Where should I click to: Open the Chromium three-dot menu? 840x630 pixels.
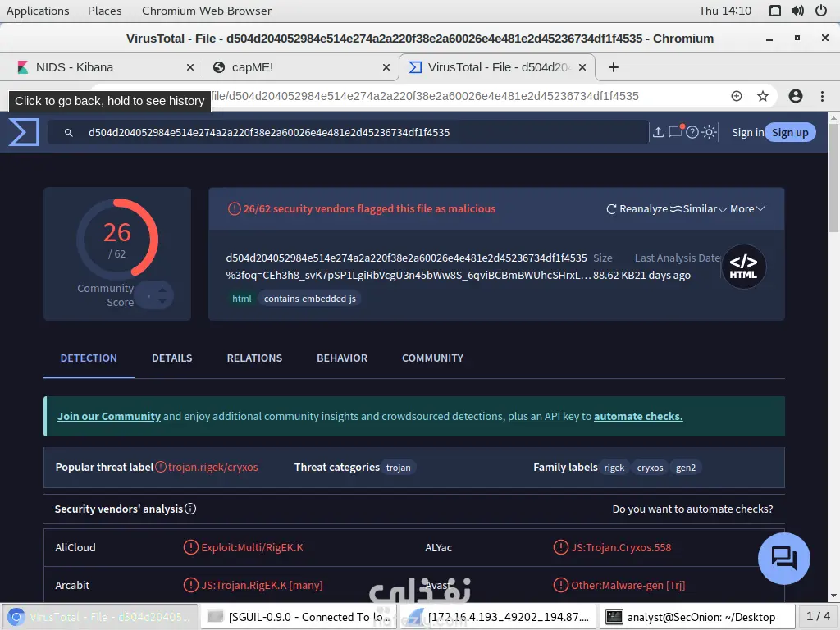click(x=822, y=96)
